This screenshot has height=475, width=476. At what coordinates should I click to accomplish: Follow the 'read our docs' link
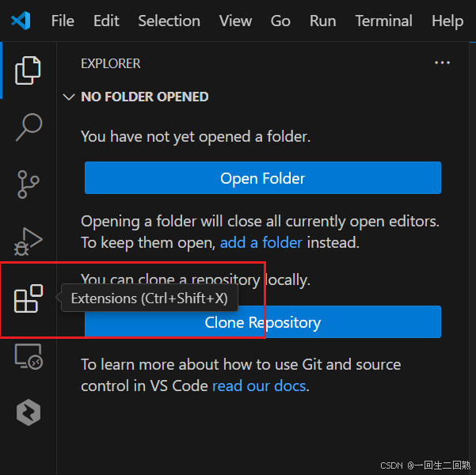click(259, 386)
